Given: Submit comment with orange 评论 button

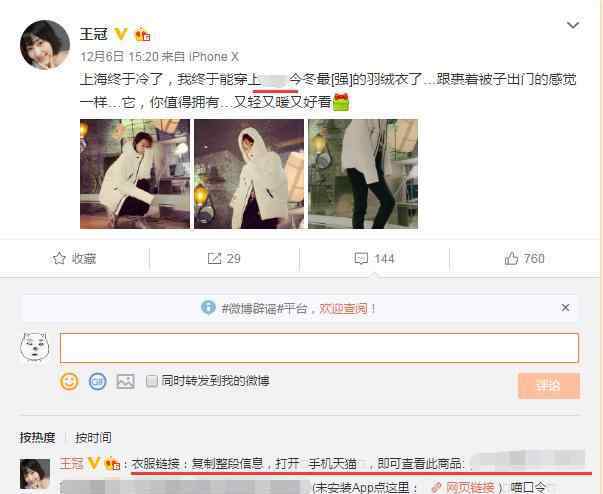Looking at the screenshot, I should coord(549,386).
